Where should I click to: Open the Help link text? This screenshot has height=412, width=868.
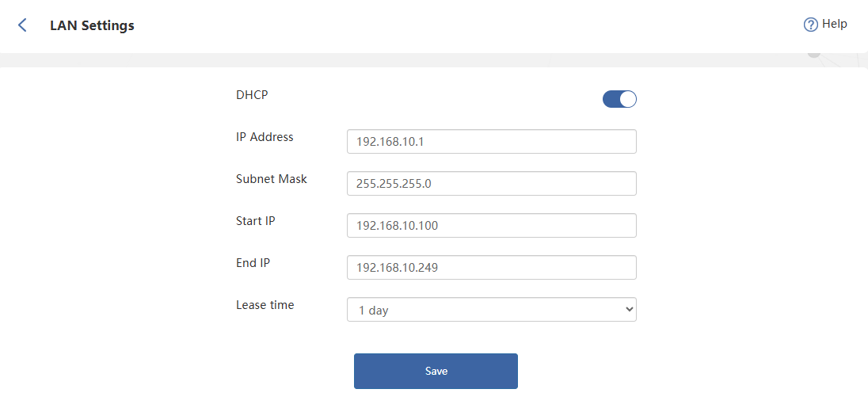click(x=834, y=24)
